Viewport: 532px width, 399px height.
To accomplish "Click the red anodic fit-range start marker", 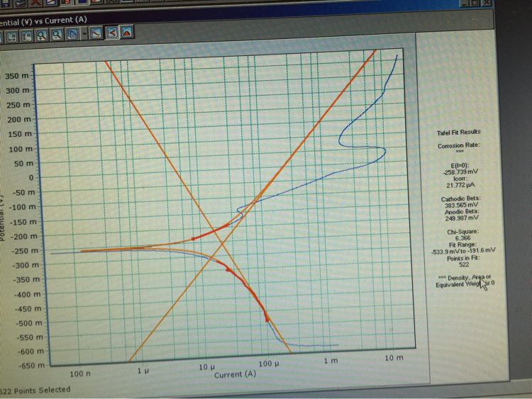I will pos(193,239).
